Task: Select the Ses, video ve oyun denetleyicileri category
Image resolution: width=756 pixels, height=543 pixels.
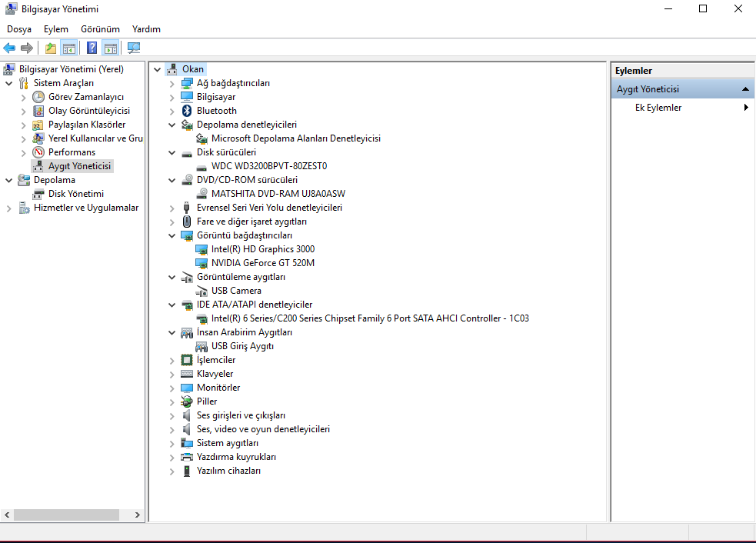Action: 263,430
